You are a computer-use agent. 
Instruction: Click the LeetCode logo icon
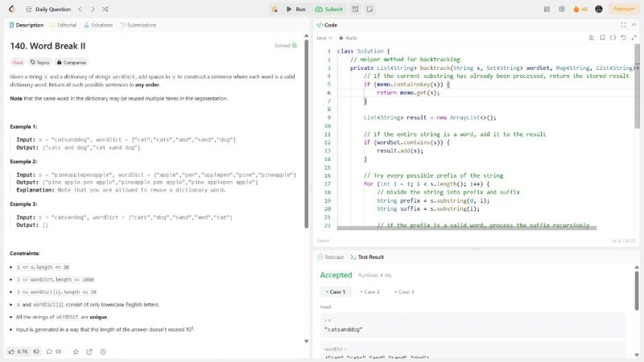click(12, 9)
